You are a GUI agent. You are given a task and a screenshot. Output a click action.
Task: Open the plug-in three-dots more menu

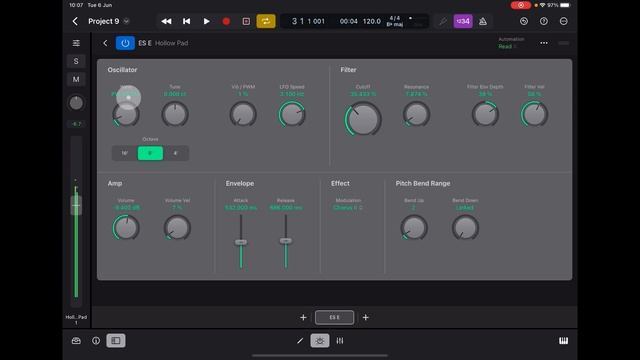coord(544,43)
